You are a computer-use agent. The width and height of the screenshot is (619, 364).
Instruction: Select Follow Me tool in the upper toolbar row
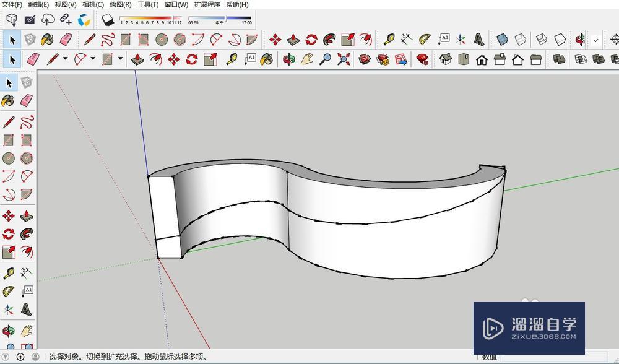coord(329,40)
